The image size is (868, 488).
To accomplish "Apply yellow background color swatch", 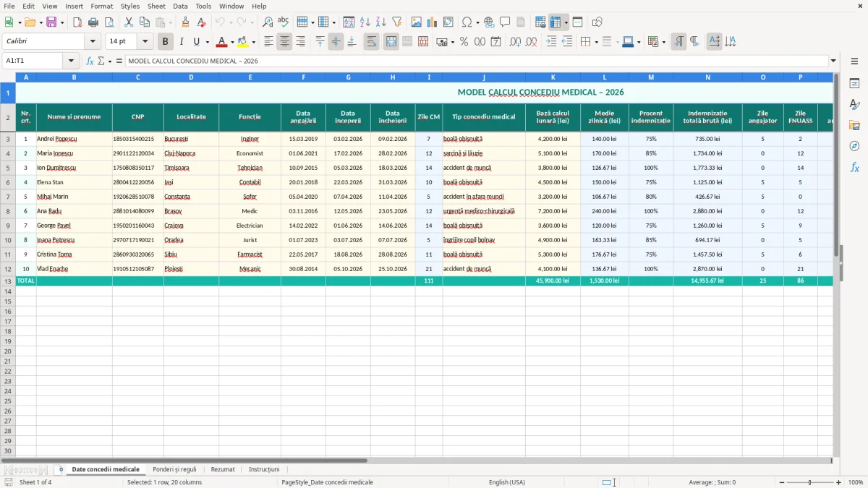I will point(243,42).
